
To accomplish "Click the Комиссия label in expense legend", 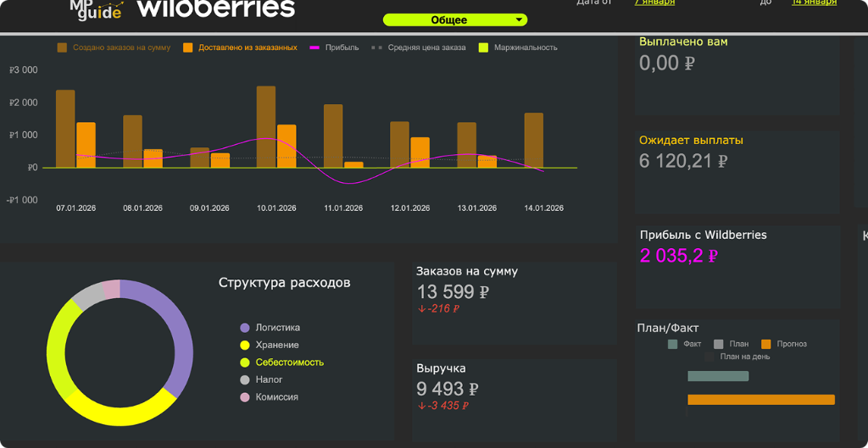I will (277, 397).
